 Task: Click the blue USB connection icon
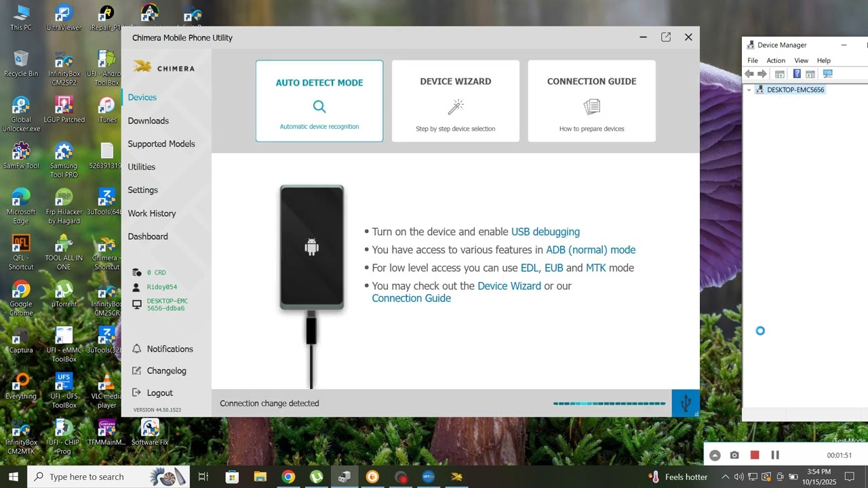(x=686, y=403)
